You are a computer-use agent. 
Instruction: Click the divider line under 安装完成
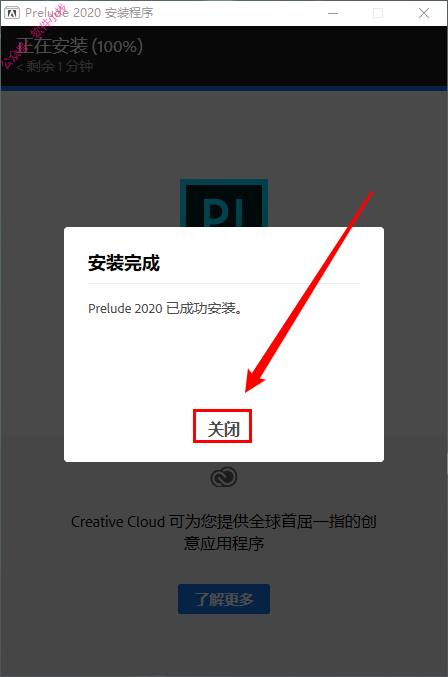point(224,283)
